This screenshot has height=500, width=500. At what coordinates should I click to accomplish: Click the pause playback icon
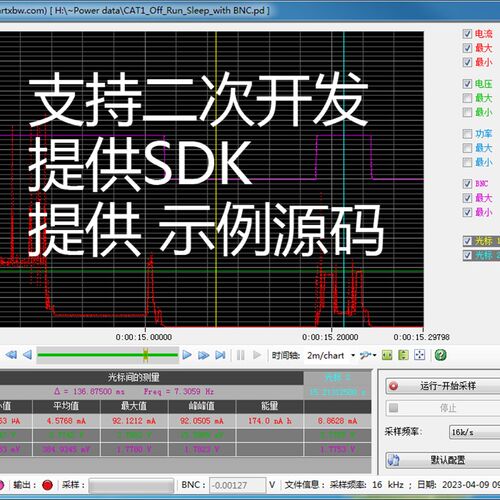pyautogui.click(x=240, y=355)
